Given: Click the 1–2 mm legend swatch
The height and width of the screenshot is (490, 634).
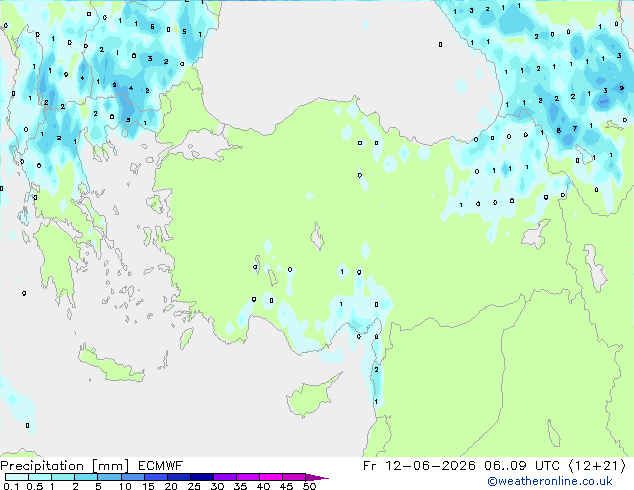Looking at the screenshot, I should [x=63, y=477].
